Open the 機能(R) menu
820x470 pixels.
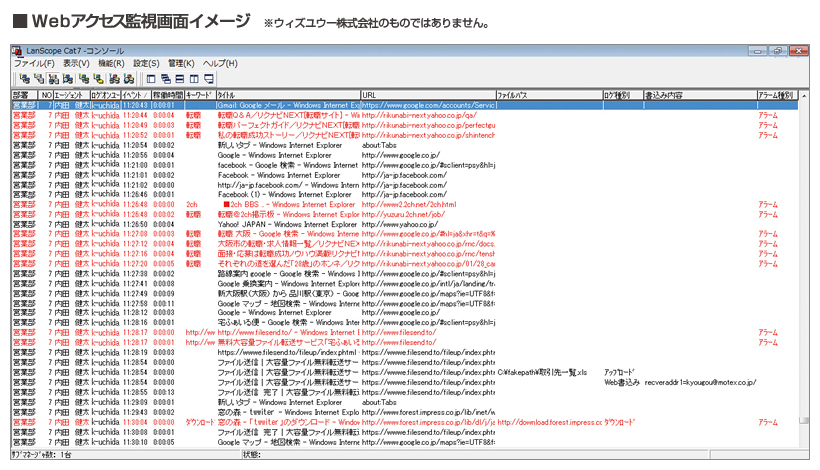pyautogui.click(x=111, y=63)
